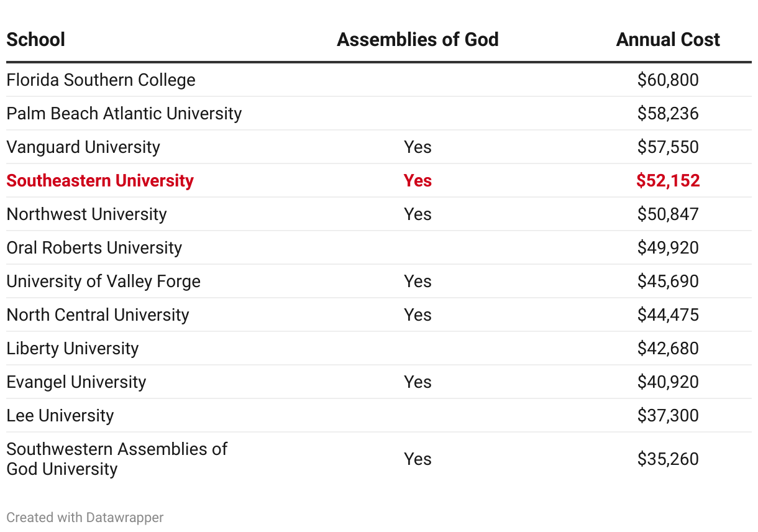
Task: Click the highlighted Southeastern University name
Action: (x=100, y=181)
